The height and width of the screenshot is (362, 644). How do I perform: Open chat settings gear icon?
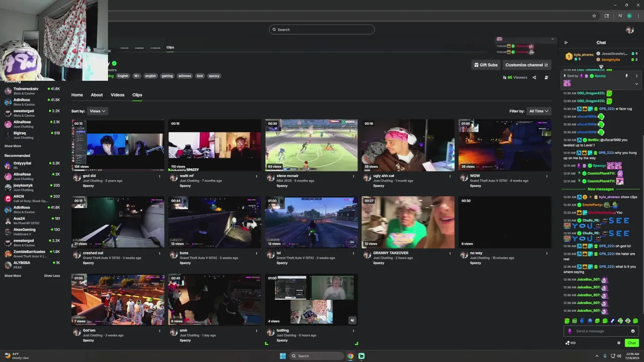coord(619,343)
